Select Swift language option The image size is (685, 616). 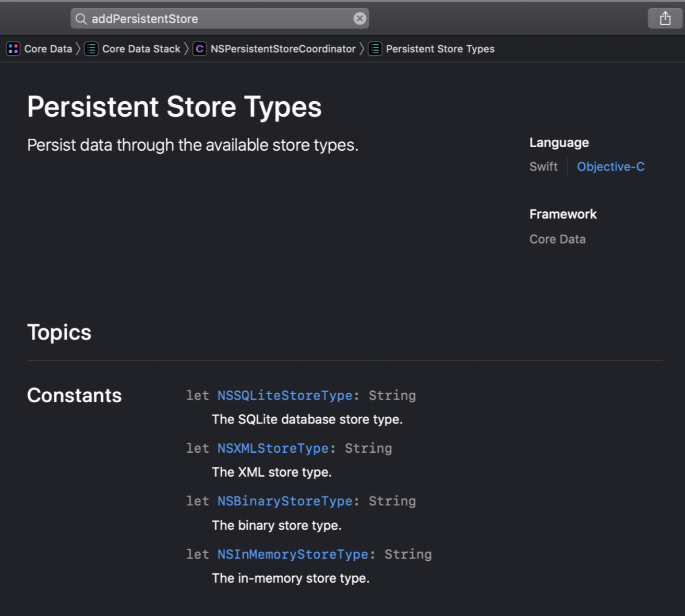pyautogui.click(x=543, y=167)
